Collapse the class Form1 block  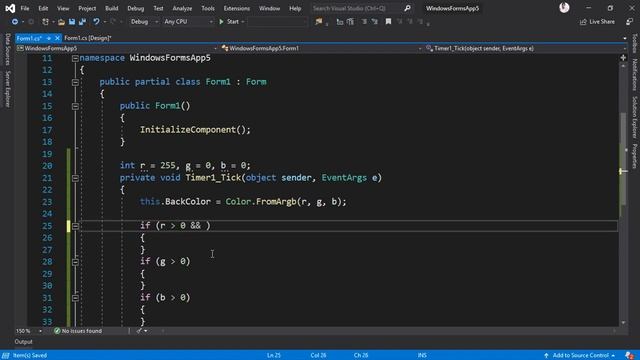click(75, 82)
